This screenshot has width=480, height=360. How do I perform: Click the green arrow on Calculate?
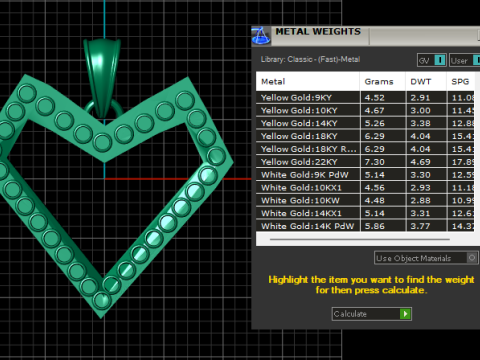pyautogui.click(x=405, y=314)
